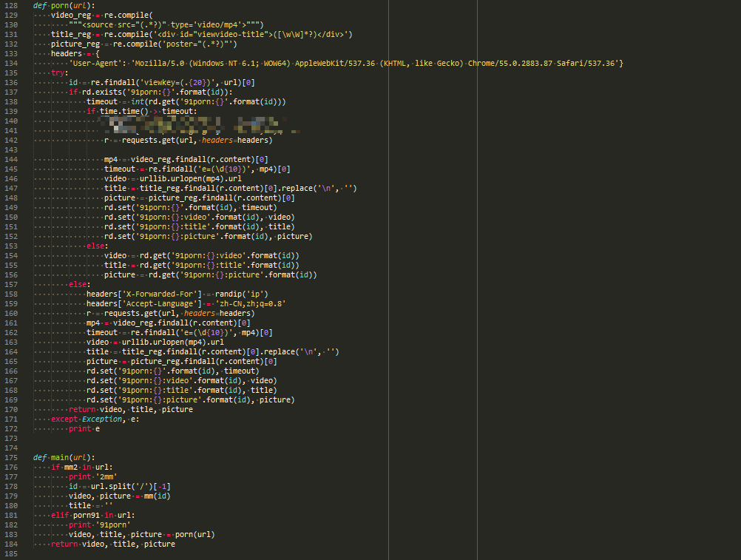Click the 'print e' statement
This screenshot has height=560, width=741.
tap(84, 428)
